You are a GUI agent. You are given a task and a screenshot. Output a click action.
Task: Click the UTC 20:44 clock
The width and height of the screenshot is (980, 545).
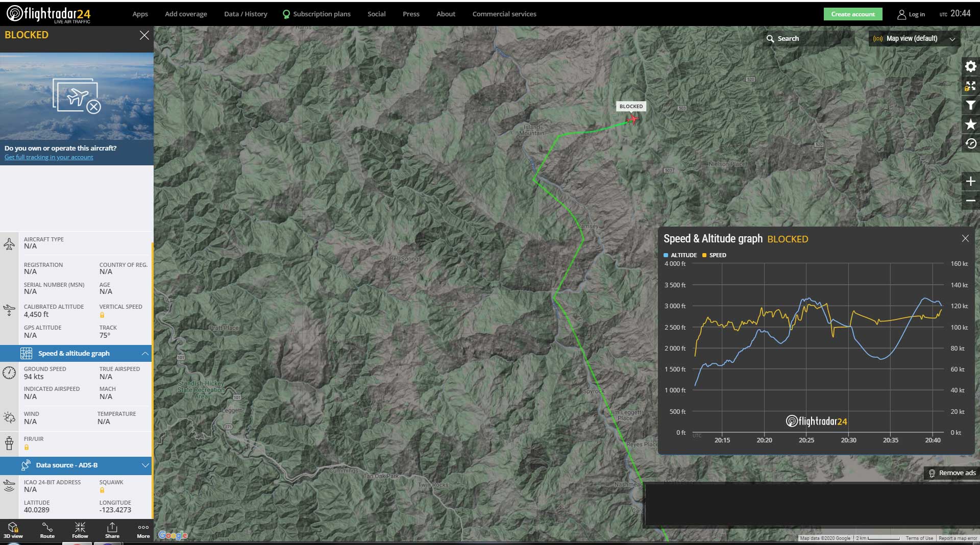(955, 14)
